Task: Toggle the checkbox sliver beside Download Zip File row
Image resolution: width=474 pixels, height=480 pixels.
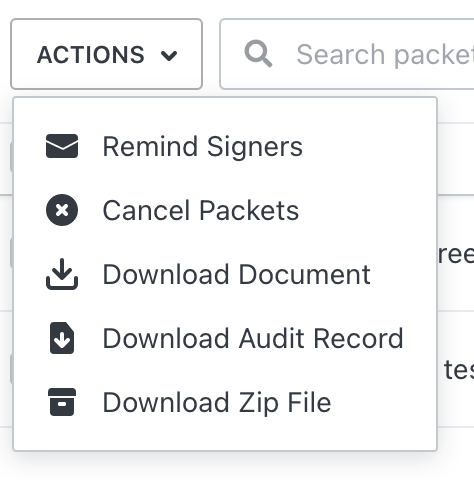Action: click(x=11, y=369)
